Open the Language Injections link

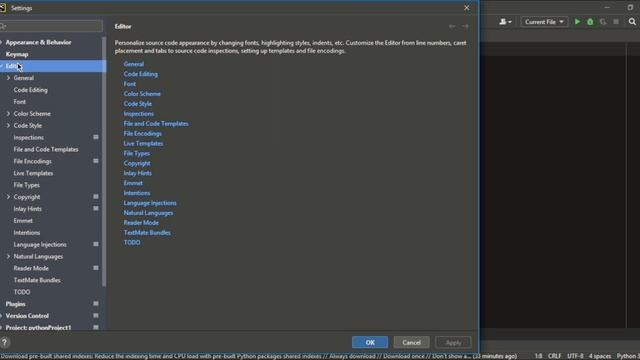coord(150,203)
